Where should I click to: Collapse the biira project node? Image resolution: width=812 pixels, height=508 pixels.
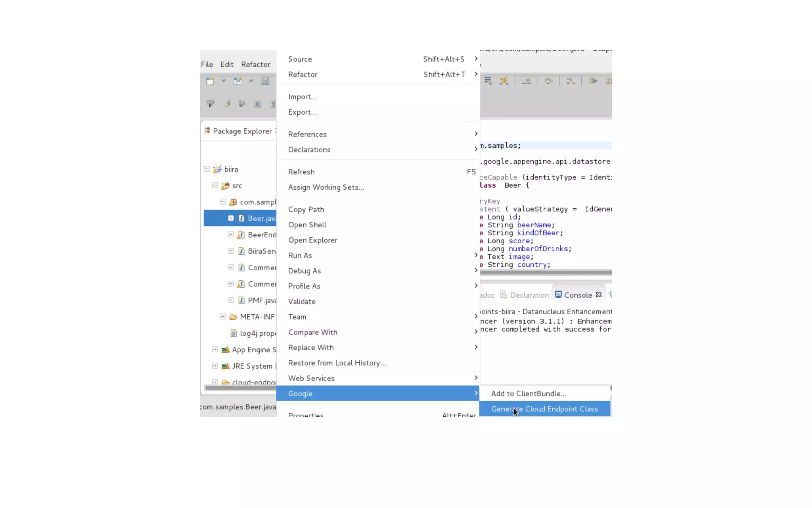207,169
